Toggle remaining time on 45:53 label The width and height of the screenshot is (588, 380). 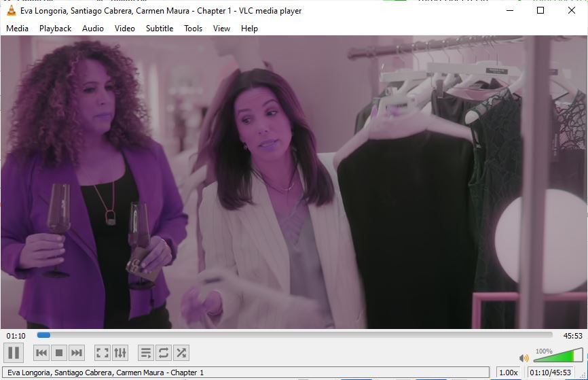point(572,336)
